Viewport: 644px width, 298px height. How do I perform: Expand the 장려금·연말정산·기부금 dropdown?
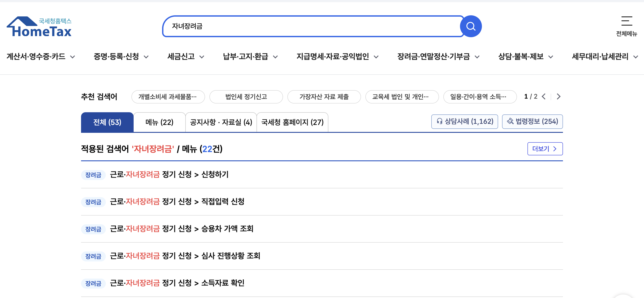[478, 57]
